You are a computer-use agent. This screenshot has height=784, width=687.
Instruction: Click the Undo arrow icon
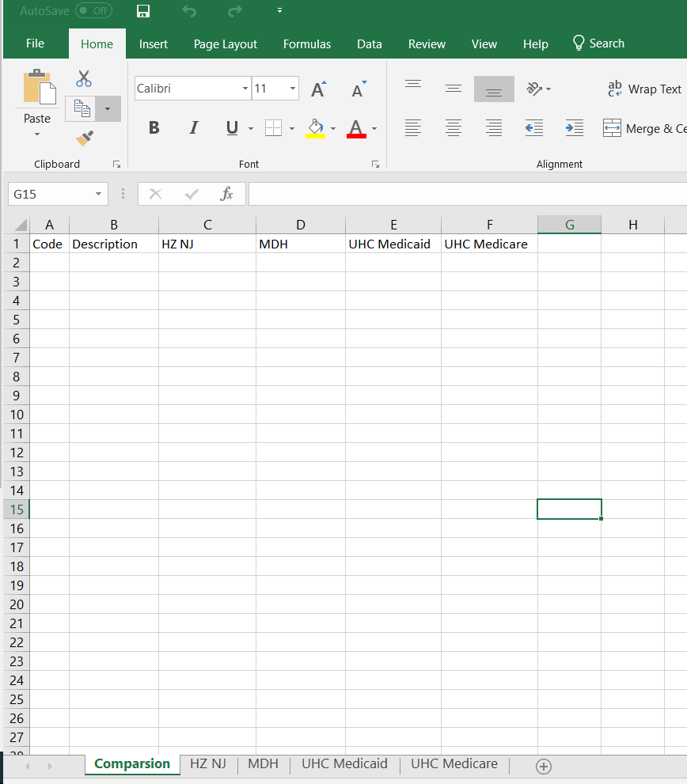tap(188, 11)
